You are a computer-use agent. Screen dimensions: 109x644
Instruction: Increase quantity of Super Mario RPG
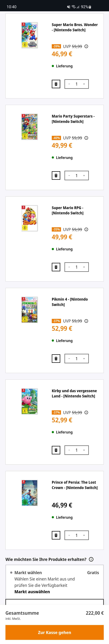coord(84,267)
